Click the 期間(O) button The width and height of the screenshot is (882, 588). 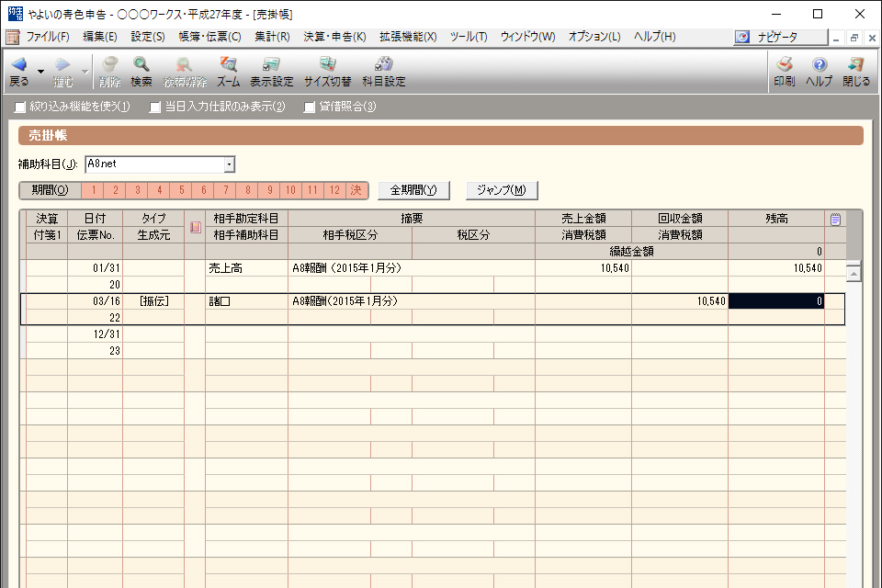pos(50,190)
